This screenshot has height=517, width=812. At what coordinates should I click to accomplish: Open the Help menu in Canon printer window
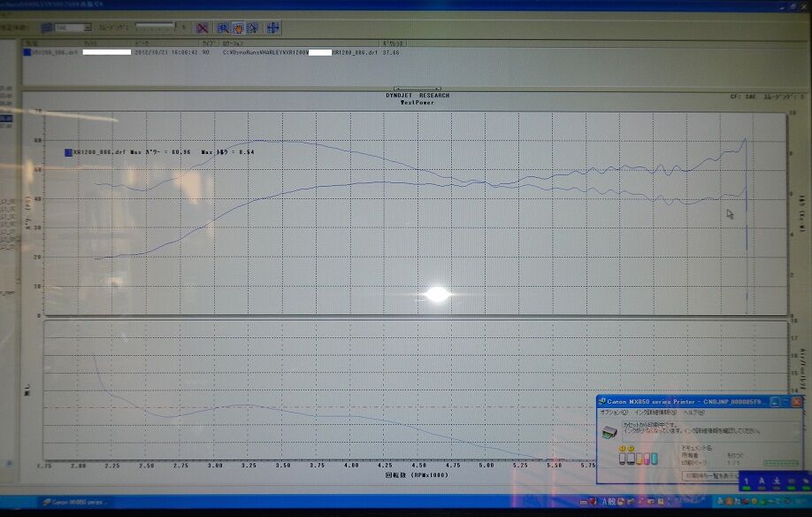[x=694, y=413]
